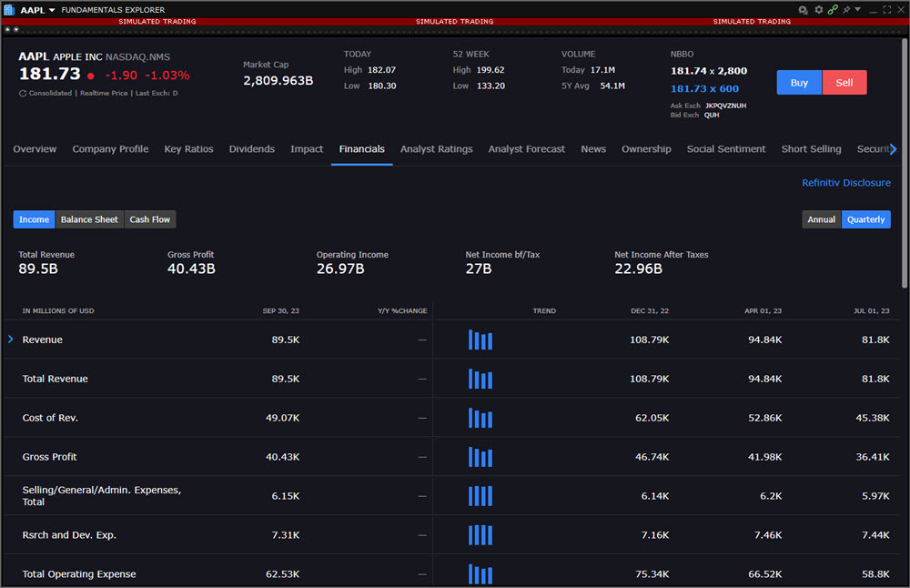The image size is (910, 588).
Task: Maximize the Fundamentals Explorer window
Action: (886, 10)
